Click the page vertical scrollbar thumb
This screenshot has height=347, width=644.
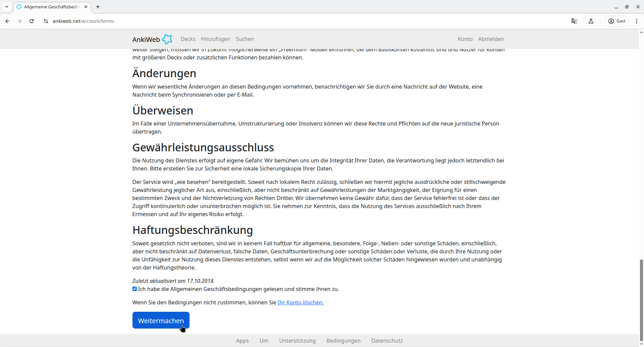641,300
